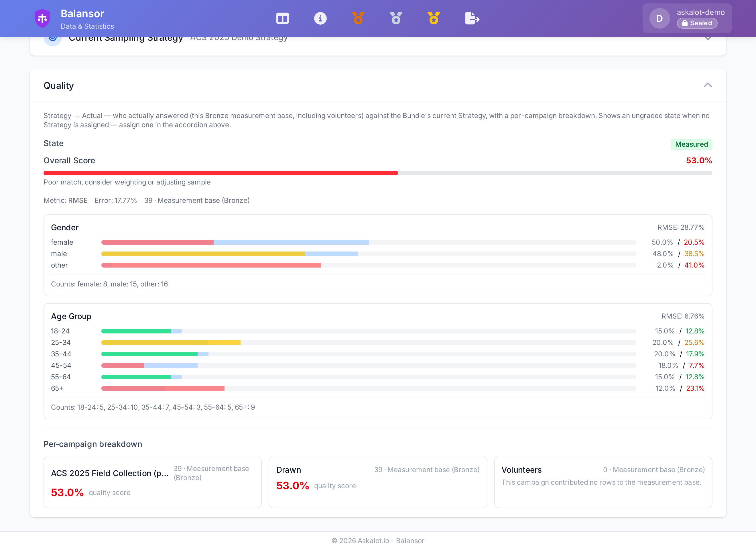Screen dimensions: 756x550
Task: Click the Measured state badge
Action: coord(691,144)
